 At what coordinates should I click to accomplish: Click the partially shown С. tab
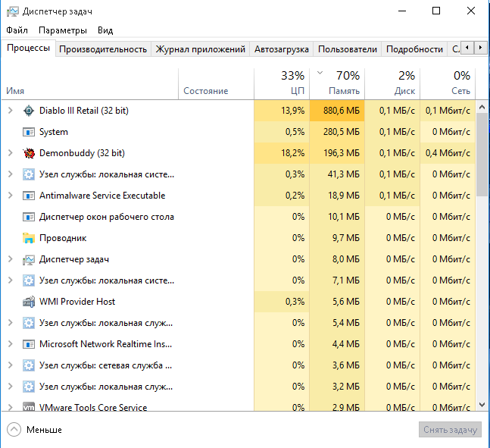coord(454,49)
